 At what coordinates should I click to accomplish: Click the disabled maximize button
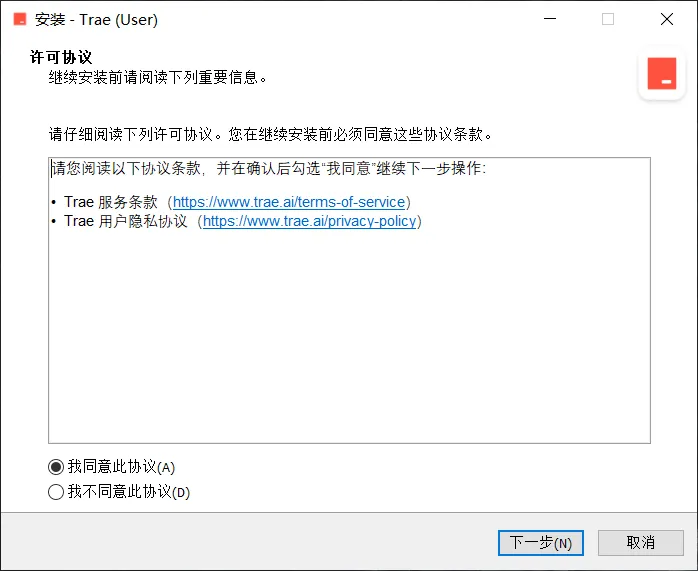[x=608, y=19]
